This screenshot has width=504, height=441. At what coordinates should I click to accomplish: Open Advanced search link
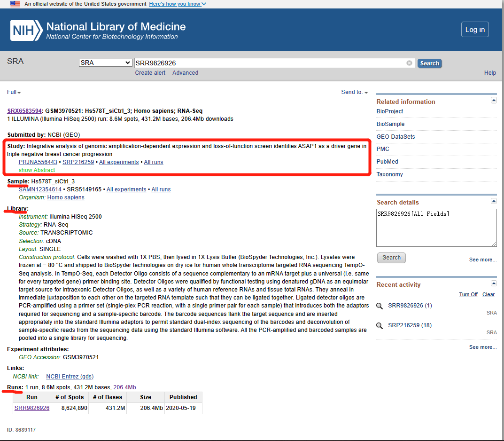click(185, 73)
